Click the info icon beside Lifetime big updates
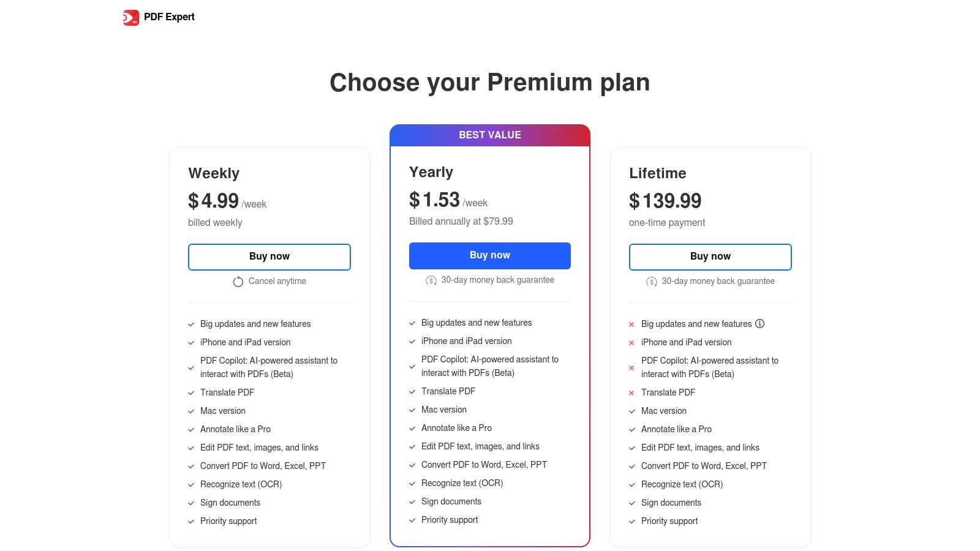The height and width of the screenshot is (551, 980). 759,324
